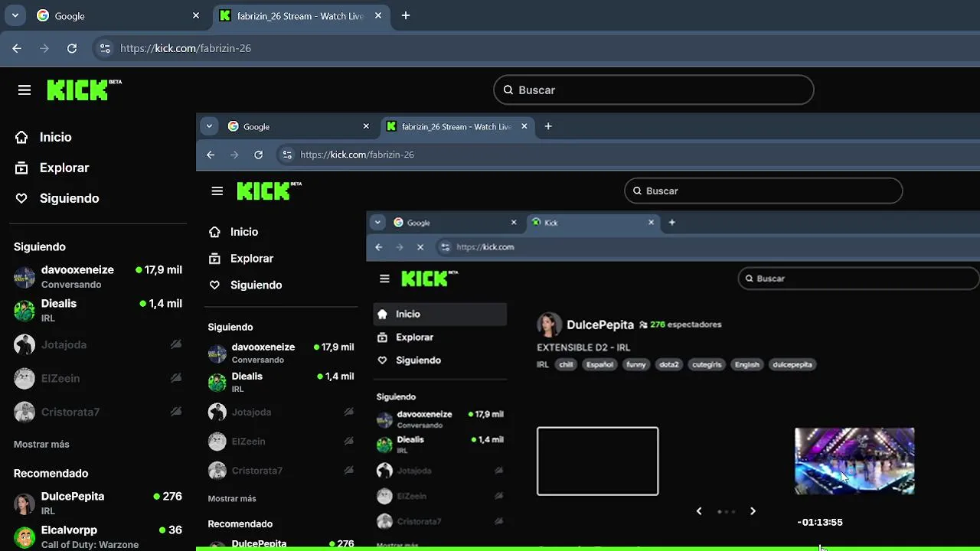Select the colorful stage stream thumbnail
Viewport: 980px width, 551px height.
click(854, 461)
